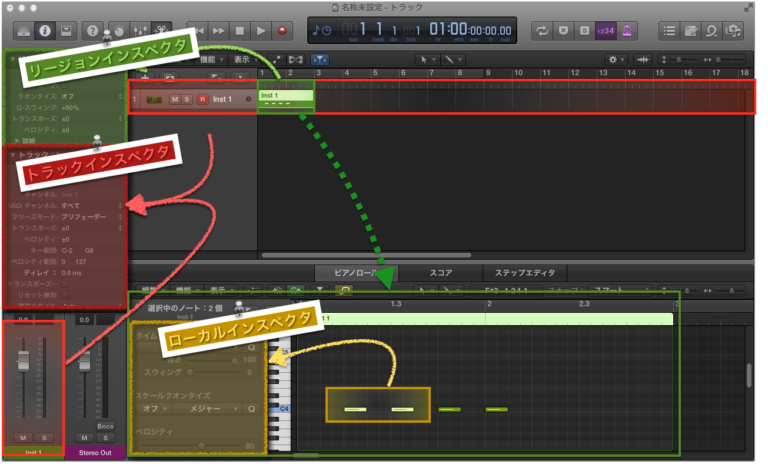Open tracks area 表示 menu
Viewport: 768px width, 468px height.
pyautogui.click(x=245, y=59)
